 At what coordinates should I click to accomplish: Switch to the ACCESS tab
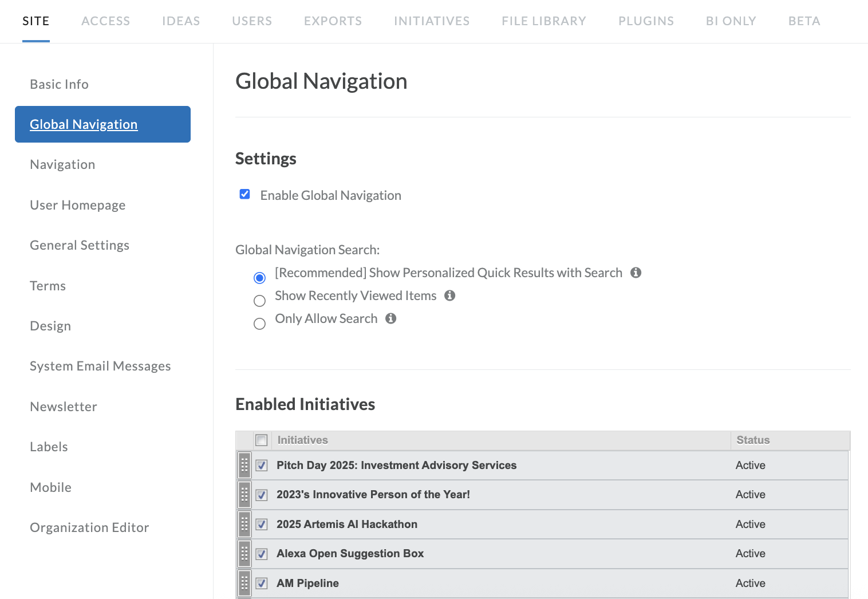[x=106, y=21]
